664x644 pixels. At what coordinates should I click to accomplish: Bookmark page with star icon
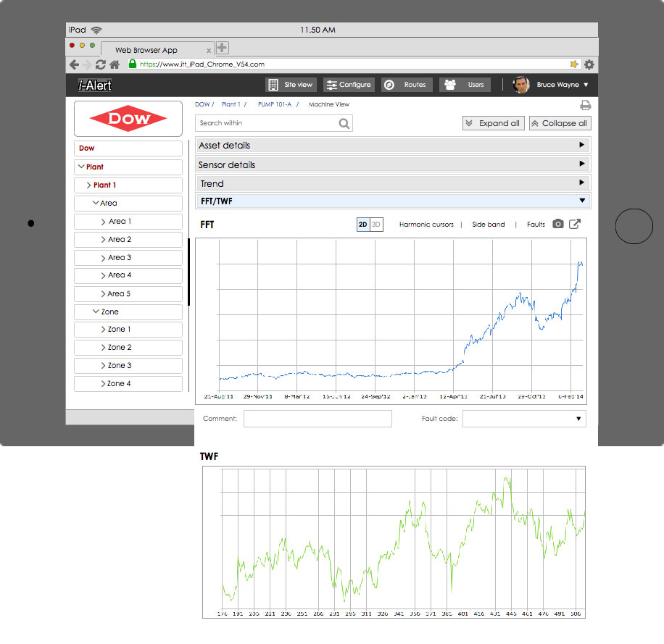coord(575,64)
